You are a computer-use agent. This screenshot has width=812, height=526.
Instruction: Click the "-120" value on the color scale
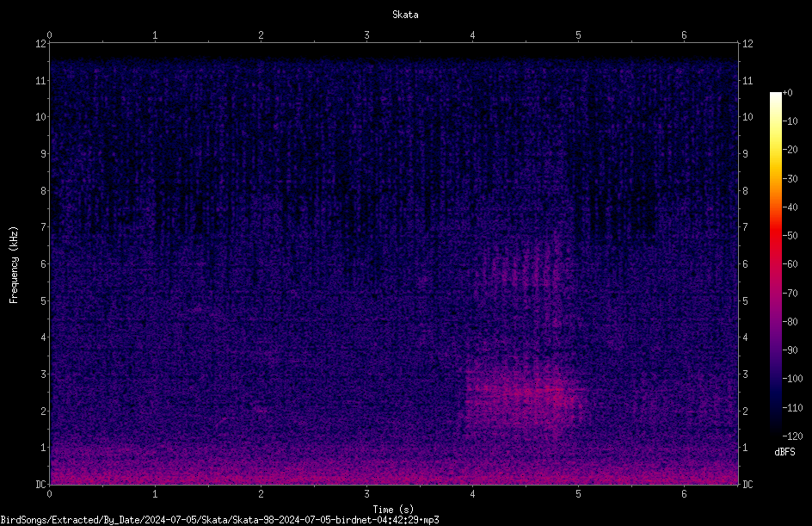[792, 436]
